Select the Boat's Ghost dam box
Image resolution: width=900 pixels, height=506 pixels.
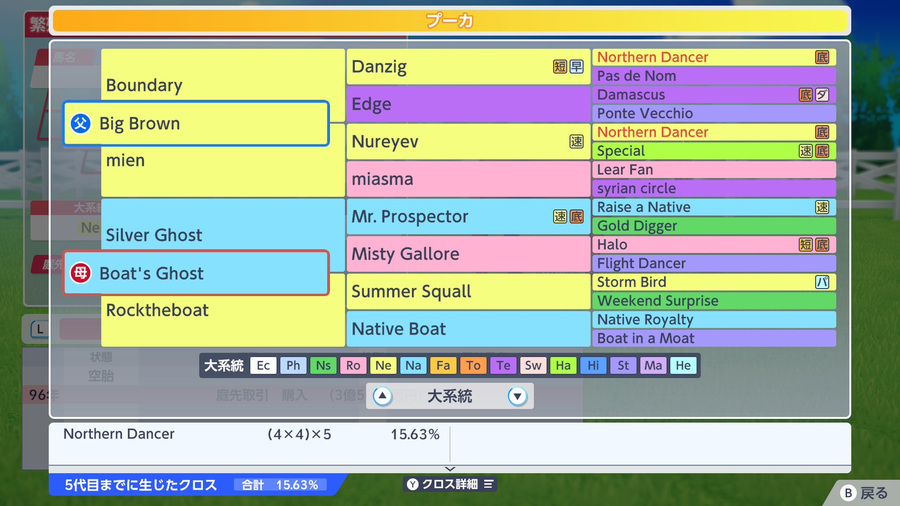[196, 273]
